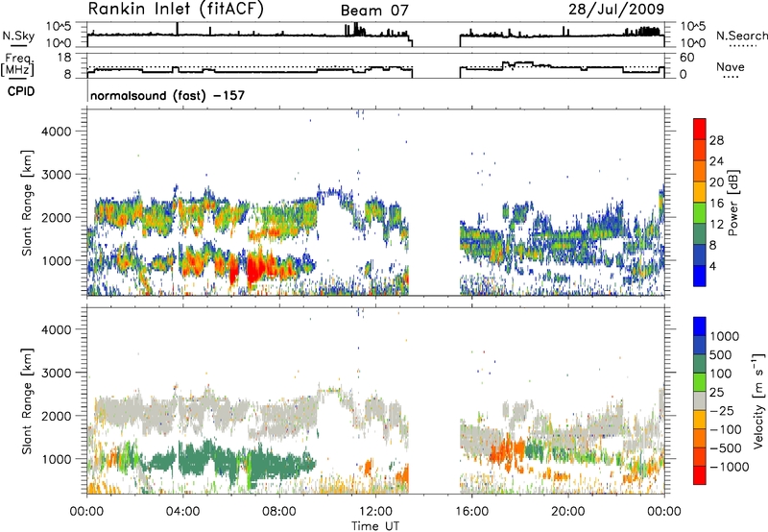This screenshot has height=532, width=768.
Task: Click the '-500' value on the velocity colorbar
Action: tap(725, 448)
